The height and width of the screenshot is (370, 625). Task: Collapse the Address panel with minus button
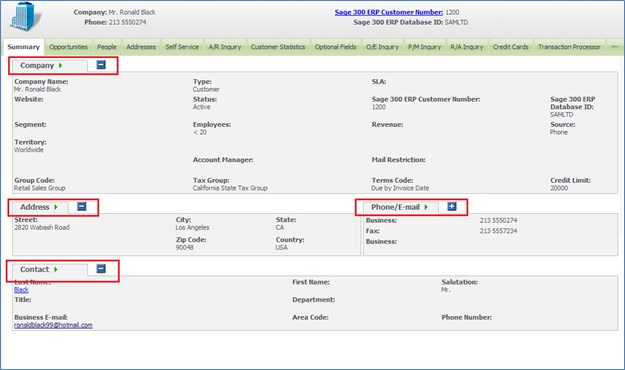(82, 206)
